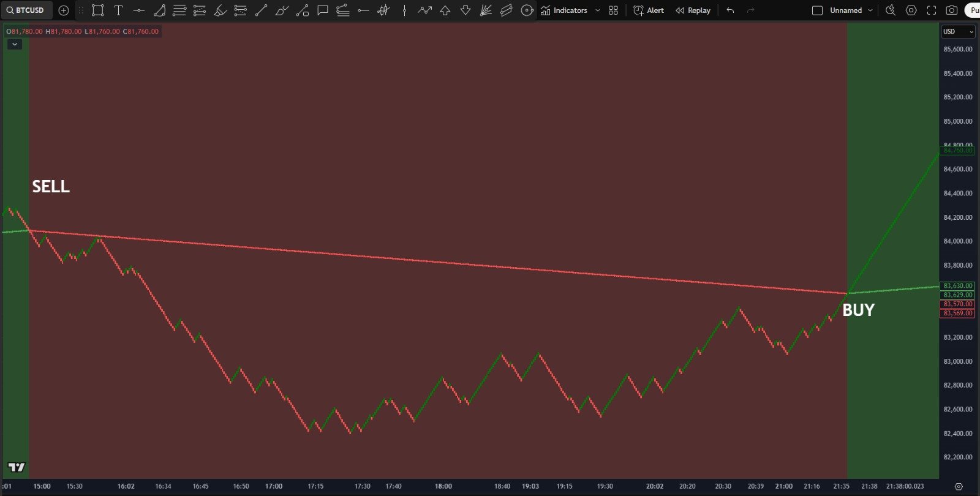
Task: Take a chart snapshot with camera icon
Action: 951,10
